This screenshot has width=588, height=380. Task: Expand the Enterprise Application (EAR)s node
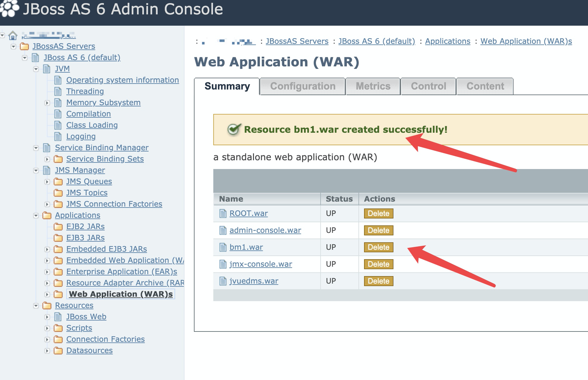click(x=47, y=272)
